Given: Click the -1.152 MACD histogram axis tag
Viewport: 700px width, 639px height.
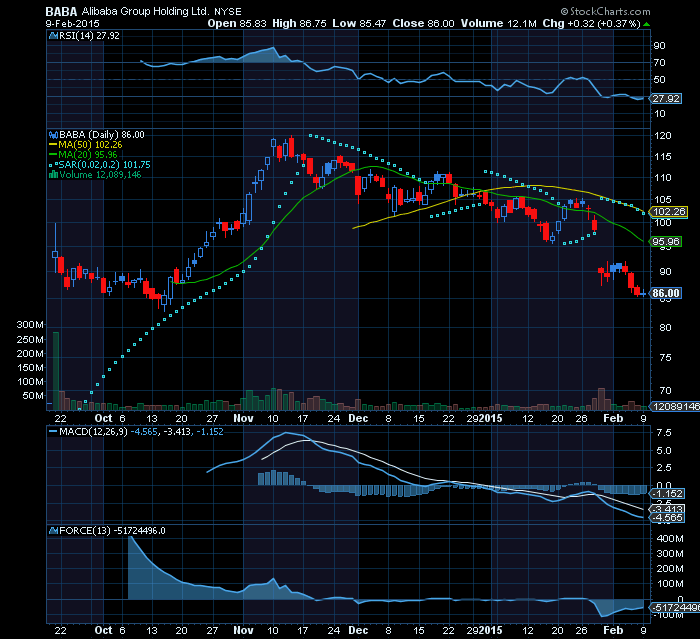Looking at the screenshot, I should point(668,493).
